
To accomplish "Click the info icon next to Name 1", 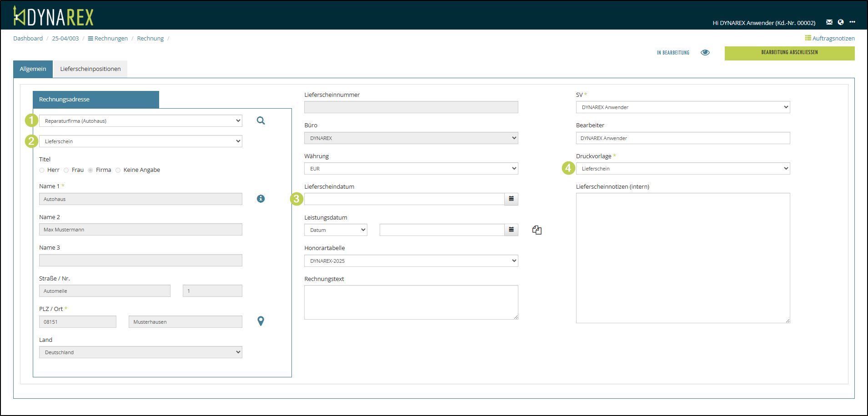I will pyautogui.click(x=261, y=199).
